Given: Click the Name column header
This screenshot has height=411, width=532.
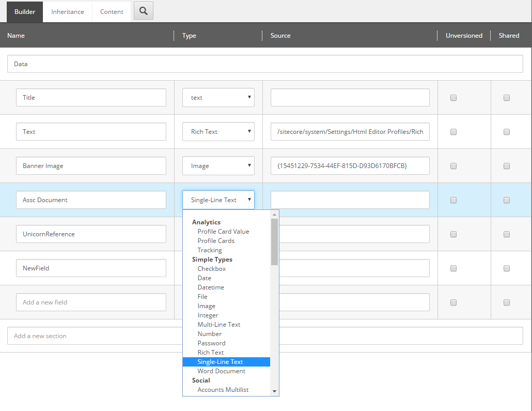Looking at the screenshot, I should 16,36.
